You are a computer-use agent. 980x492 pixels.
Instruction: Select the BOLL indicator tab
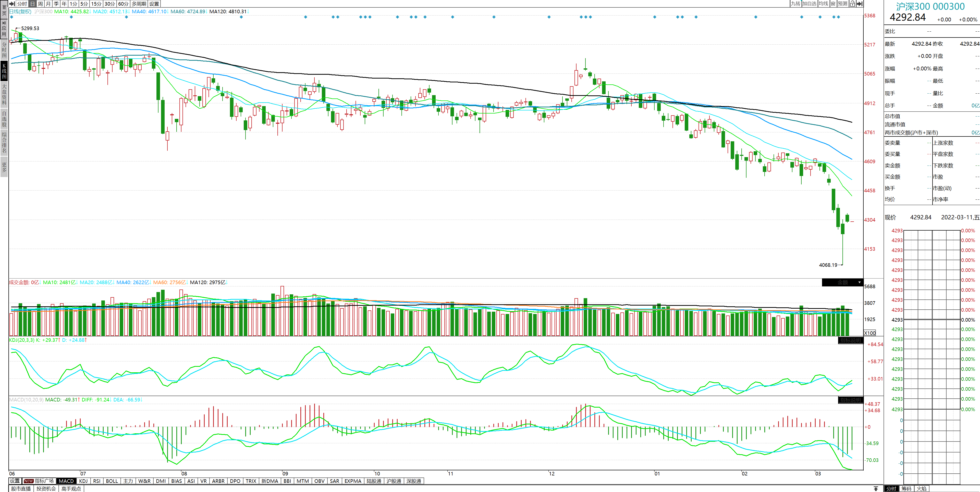pos(112,481)
